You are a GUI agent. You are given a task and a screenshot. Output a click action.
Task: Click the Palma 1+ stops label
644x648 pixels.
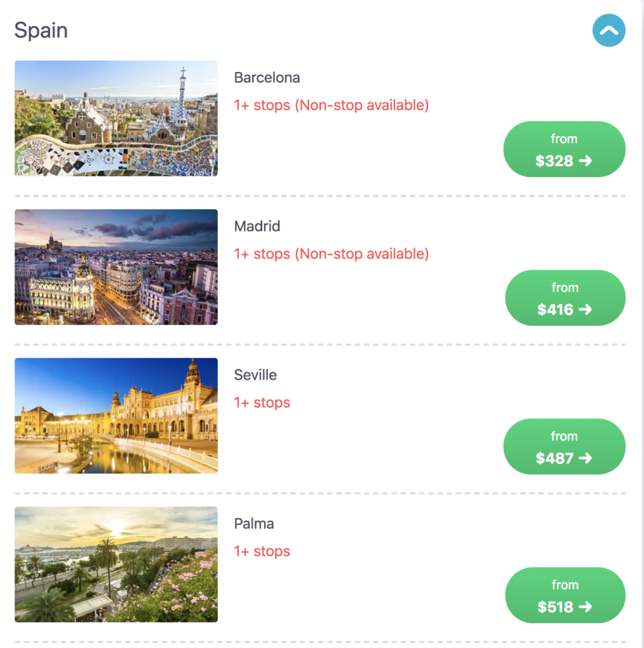click(262, 551)
